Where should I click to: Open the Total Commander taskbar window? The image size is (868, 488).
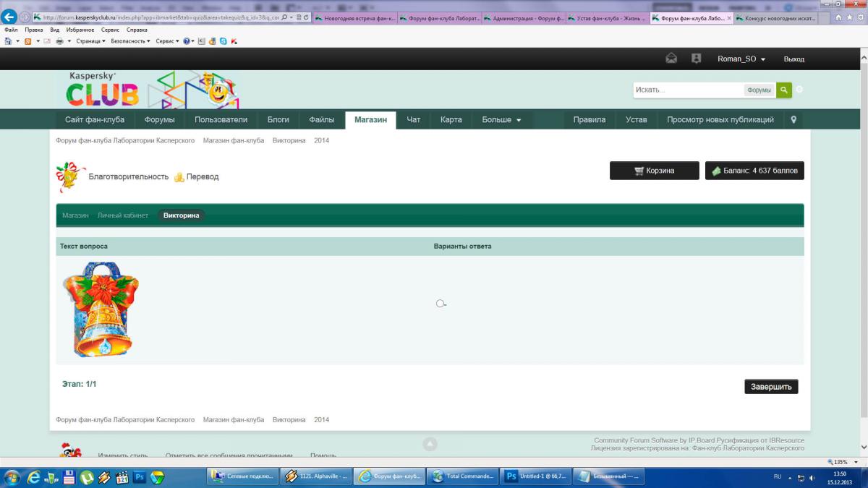(x=461, y=477)
